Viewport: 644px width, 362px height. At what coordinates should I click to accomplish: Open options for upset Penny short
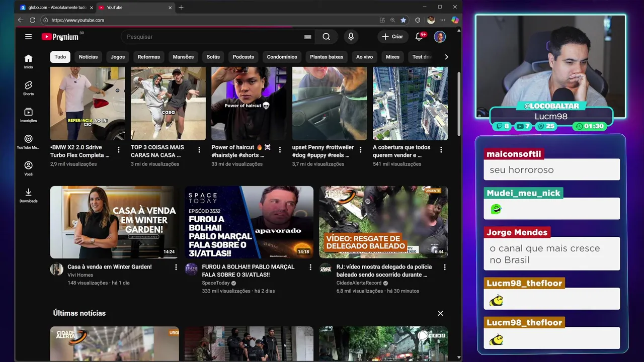360,150
